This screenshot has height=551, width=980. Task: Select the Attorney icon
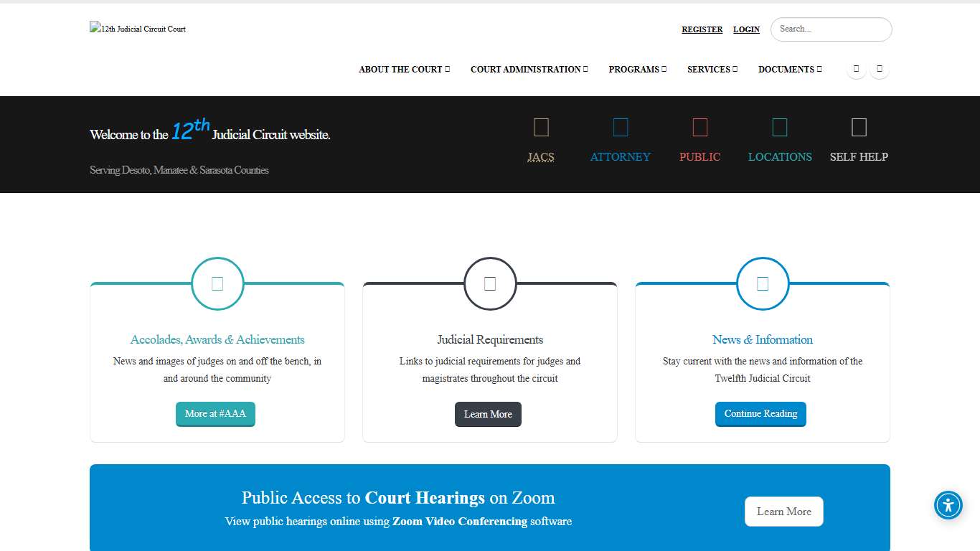tap(621, 126)
